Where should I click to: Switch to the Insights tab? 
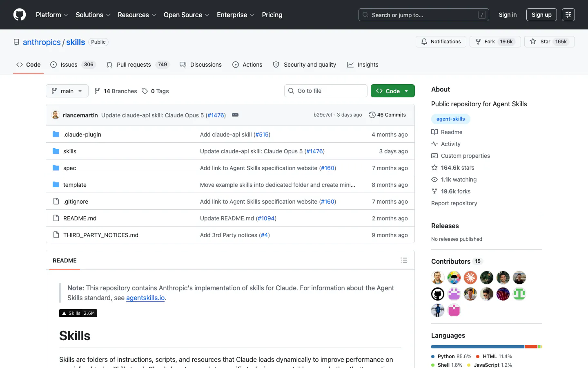pyautogui.click(x=363, y=65)
